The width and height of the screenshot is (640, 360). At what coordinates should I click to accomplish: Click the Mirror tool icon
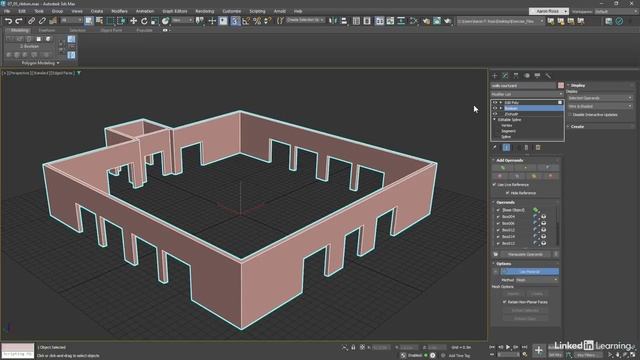pyautogui.click(x=333, y=21)
